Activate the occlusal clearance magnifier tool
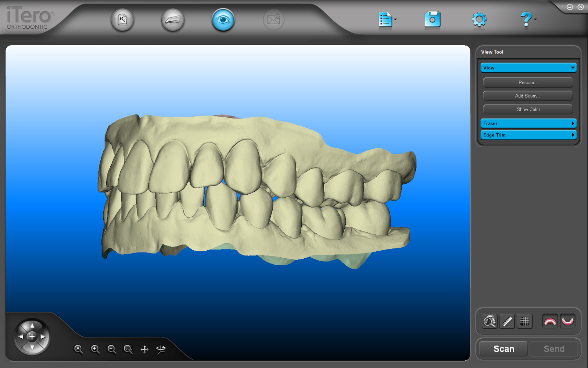588x368 pixels. (x=490, y=321)
